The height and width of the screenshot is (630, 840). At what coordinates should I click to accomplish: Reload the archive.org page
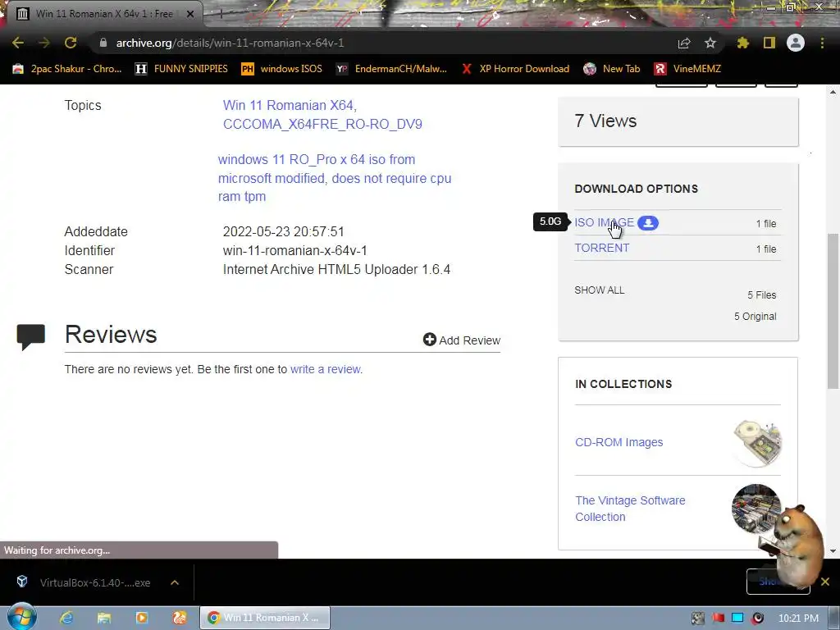71,43
